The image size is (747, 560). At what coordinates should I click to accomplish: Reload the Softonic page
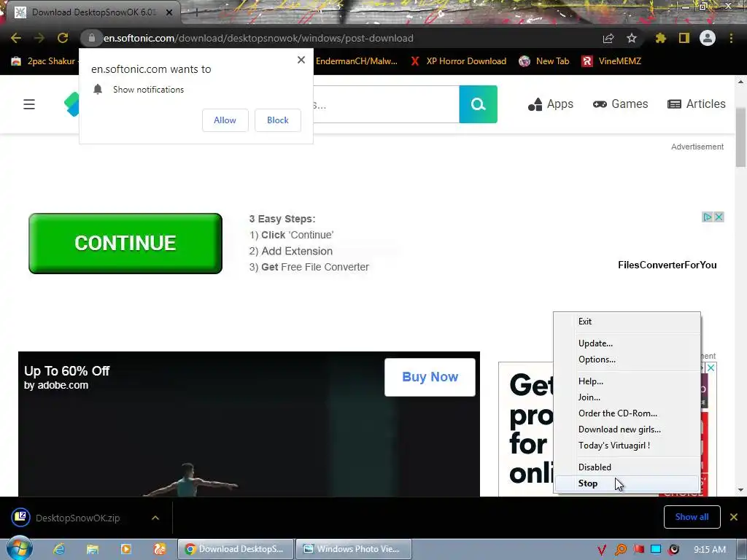[x=63, y=38]
